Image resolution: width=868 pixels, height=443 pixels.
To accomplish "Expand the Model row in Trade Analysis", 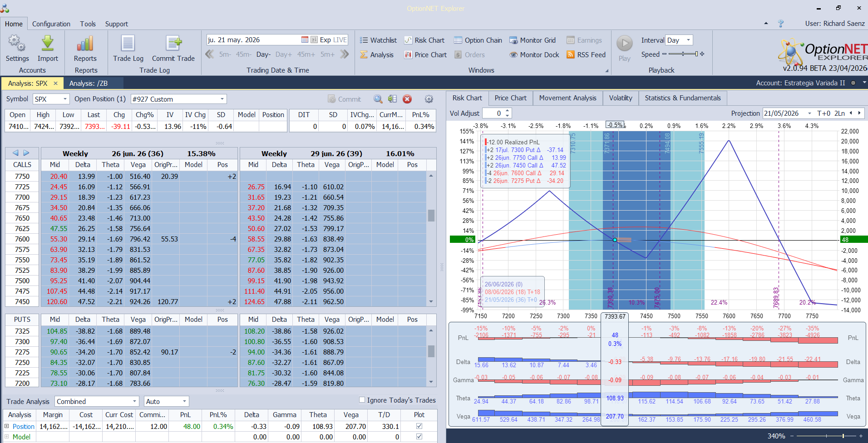I will [7, 437].
